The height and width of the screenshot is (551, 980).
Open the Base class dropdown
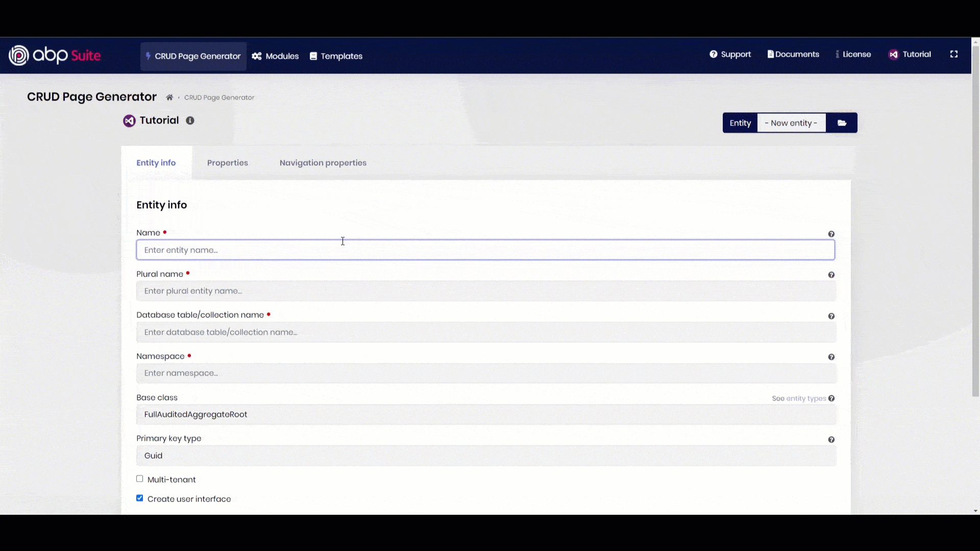click(486, 414)
